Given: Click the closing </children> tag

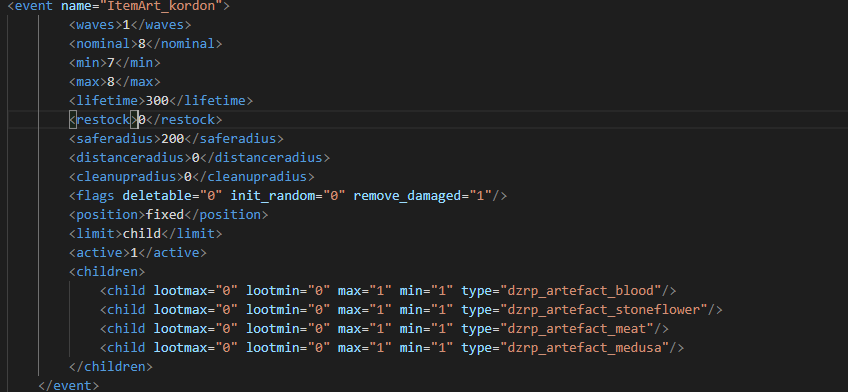Looking at the screenshot, I should 111,367.
